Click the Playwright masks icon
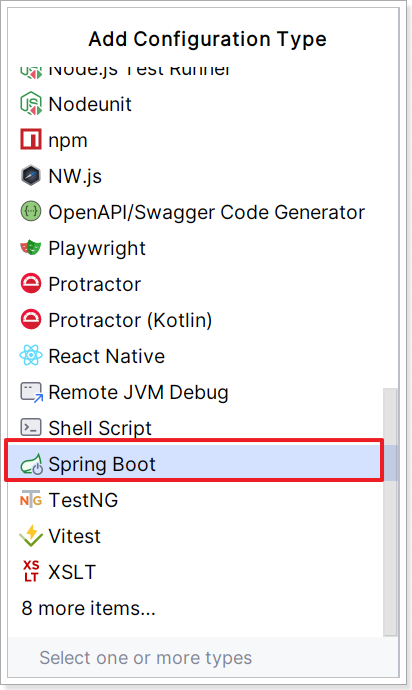Image resolution: width=412 pixels, height=690 pixels. click(x=31, y=248)
